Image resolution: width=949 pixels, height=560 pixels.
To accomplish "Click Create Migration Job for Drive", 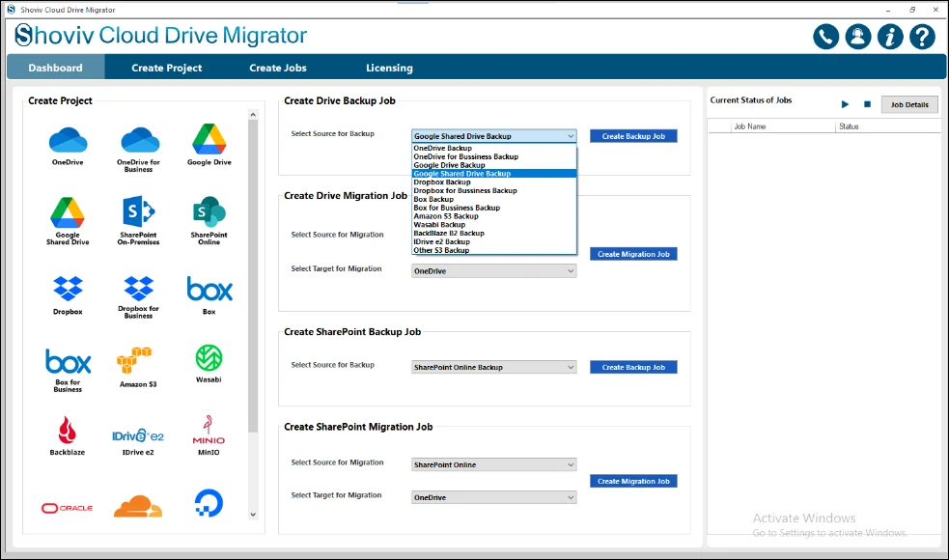I will click(x=633, y=254).
